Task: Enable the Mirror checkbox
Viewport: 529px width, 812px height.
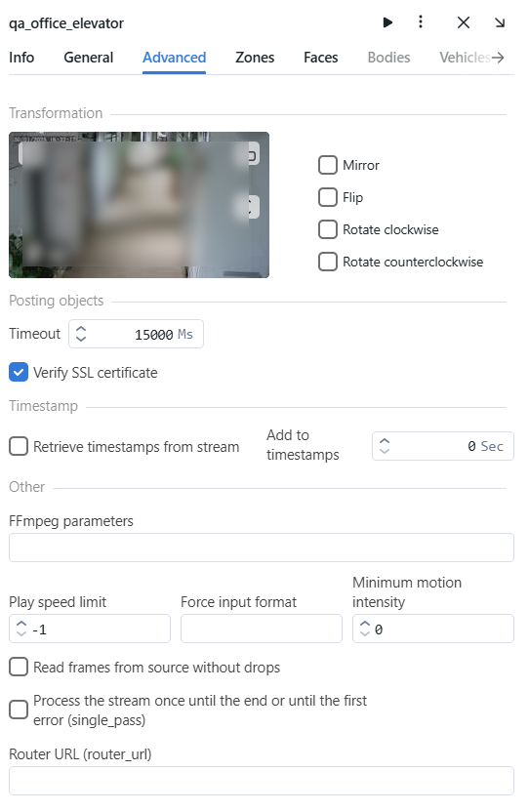Action: point(327,165)
